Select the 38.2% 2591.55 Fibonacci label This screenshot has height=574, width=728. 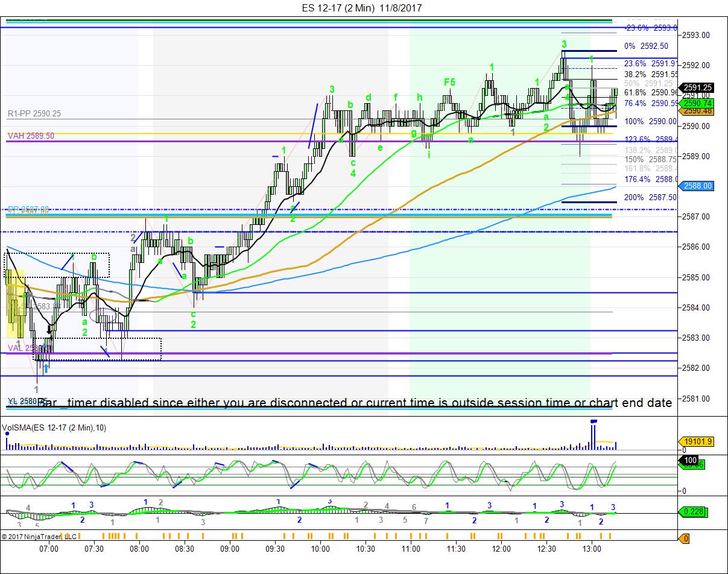point(651,74)
